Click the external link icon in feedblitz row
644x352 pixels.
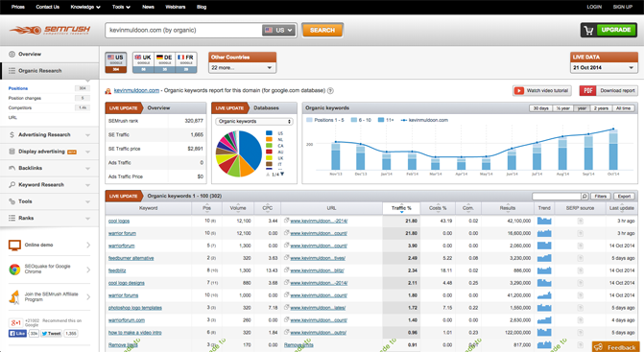coord(287,270)
